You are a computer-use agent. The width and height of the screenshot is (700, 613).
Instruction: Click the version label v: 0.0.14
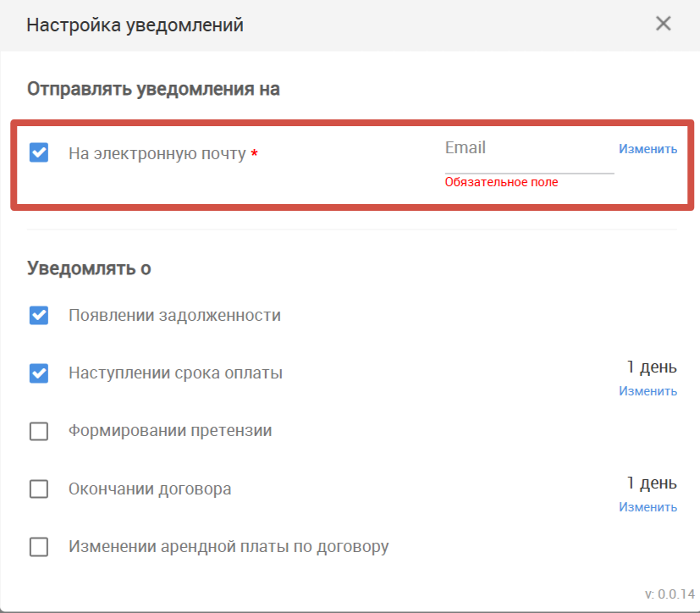pyautogui.click(x=670, y=594)
